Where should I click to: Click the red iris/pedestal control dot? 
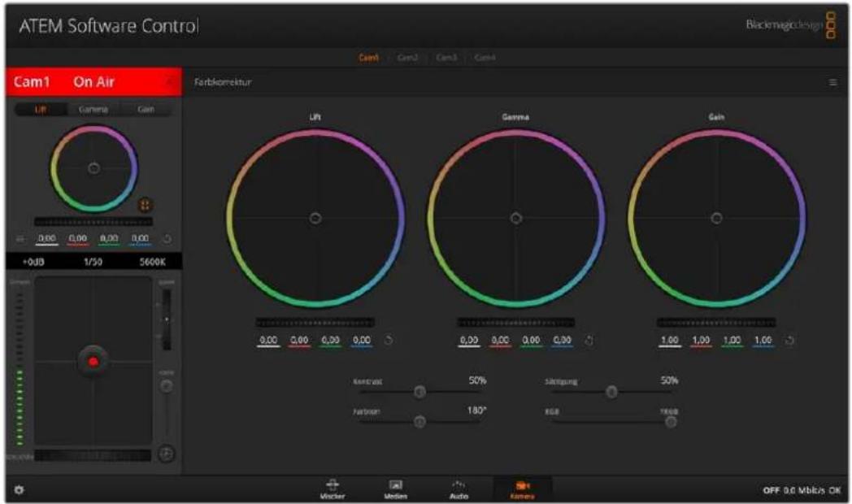(x=93, y=361)
